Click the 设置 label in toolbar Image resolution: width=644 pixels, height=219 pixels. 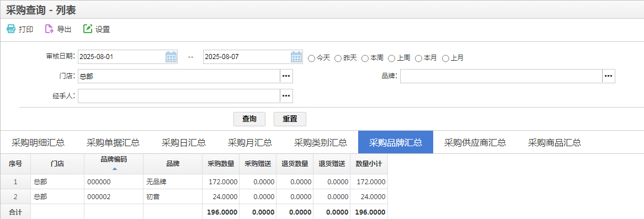click(x=103, y=30)
